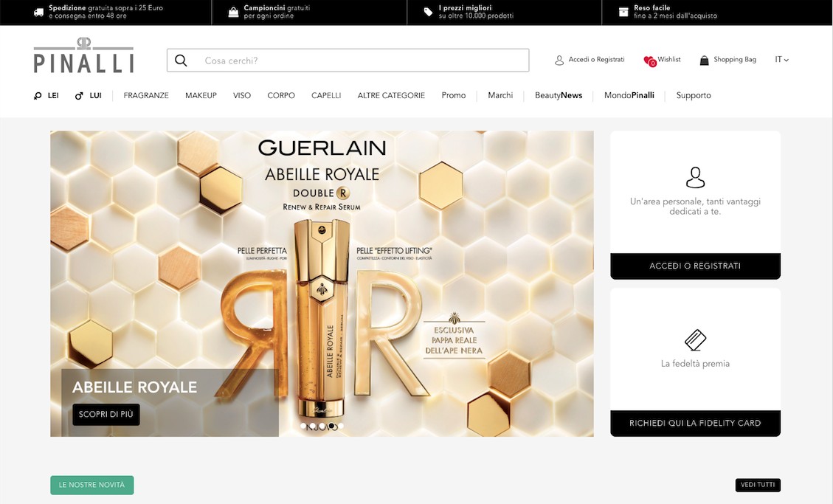
Task: Click RICHIEDI QUI LA FIDELITY CARD button
Action: 696,424
